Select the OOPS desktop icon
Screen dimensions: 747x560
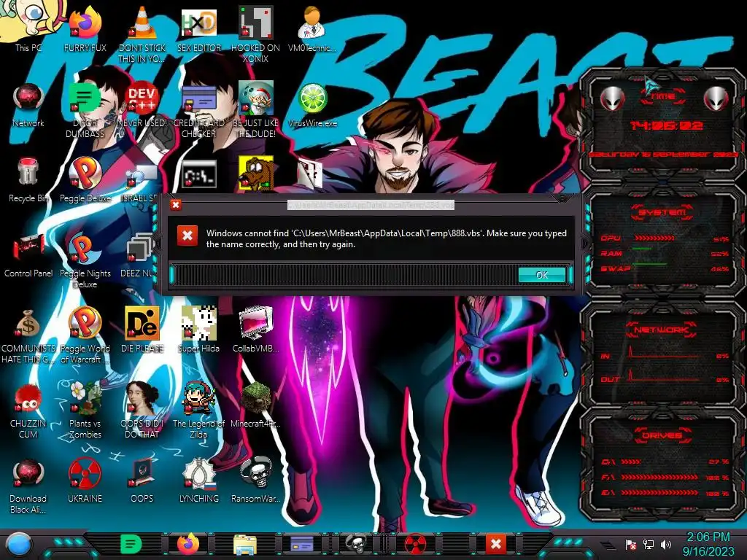(x=142, y=480)
